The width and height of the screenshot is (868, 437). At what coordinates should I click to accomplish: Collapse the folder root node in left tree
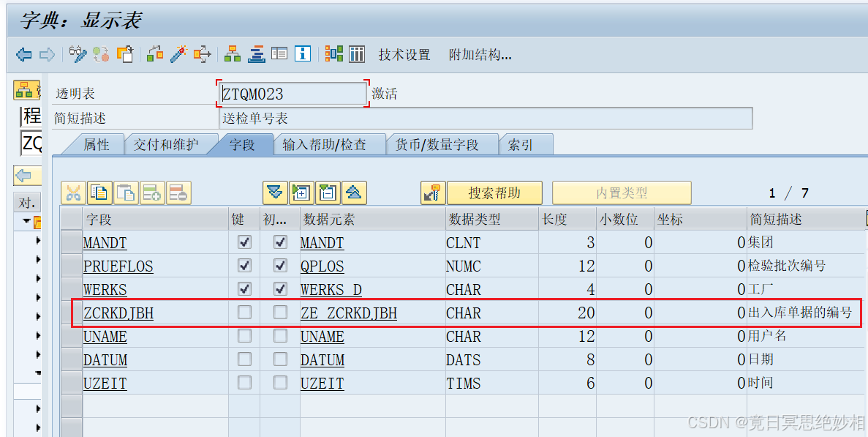tap(26, 221)
